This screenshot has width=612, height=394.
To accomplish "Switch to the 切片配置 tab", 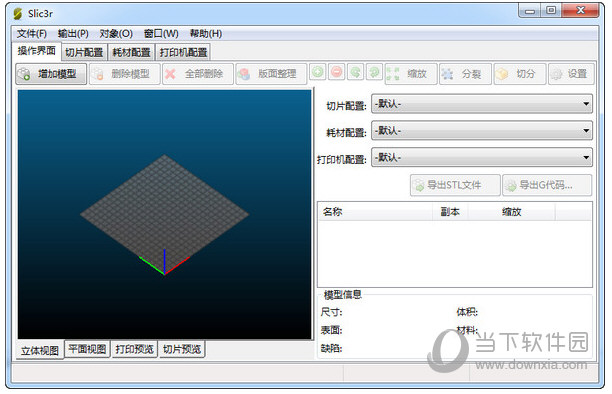I will 84,52.
